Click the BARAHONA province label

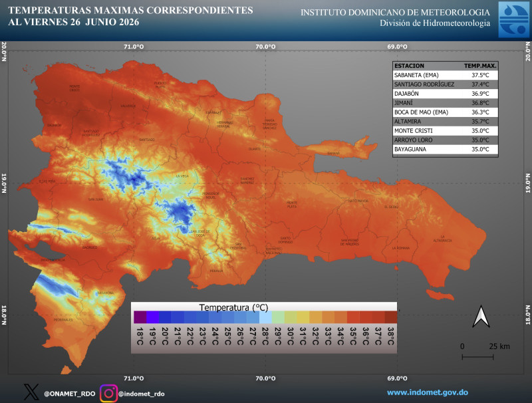106,293
